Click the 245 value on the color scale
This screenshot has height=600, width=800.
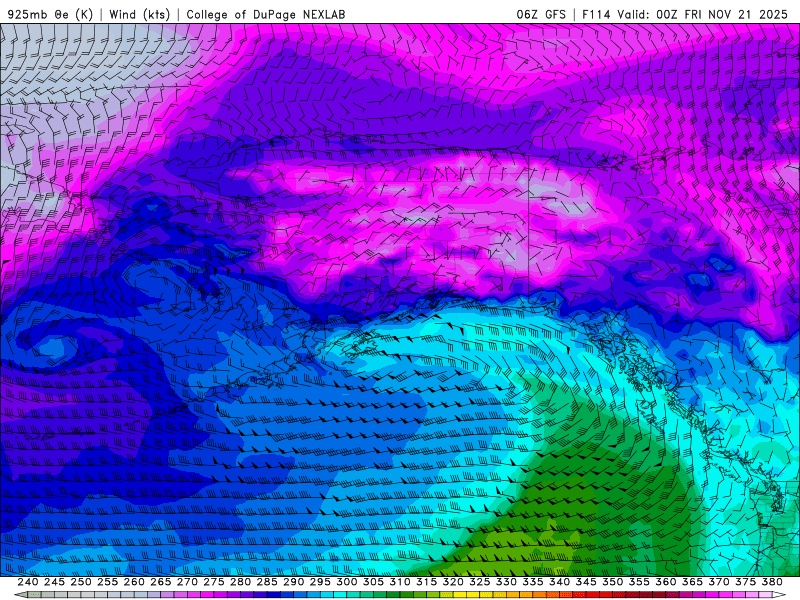[x=54, y=582]
